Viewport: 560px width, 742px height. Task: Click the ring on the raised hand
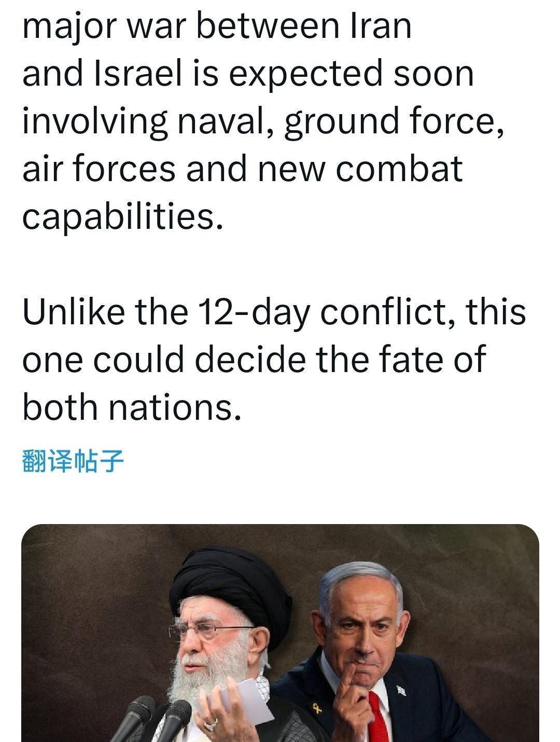(211, 724)
